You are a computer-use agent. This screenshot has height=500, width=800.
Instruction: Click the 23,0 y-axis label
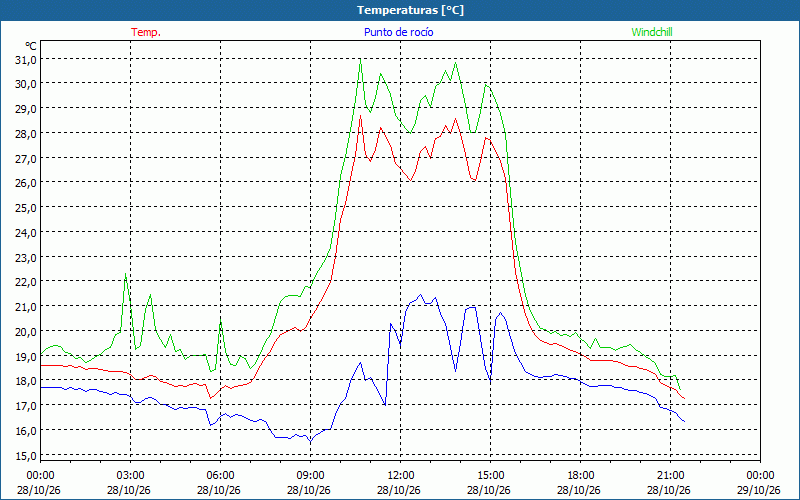coord(26,258)
